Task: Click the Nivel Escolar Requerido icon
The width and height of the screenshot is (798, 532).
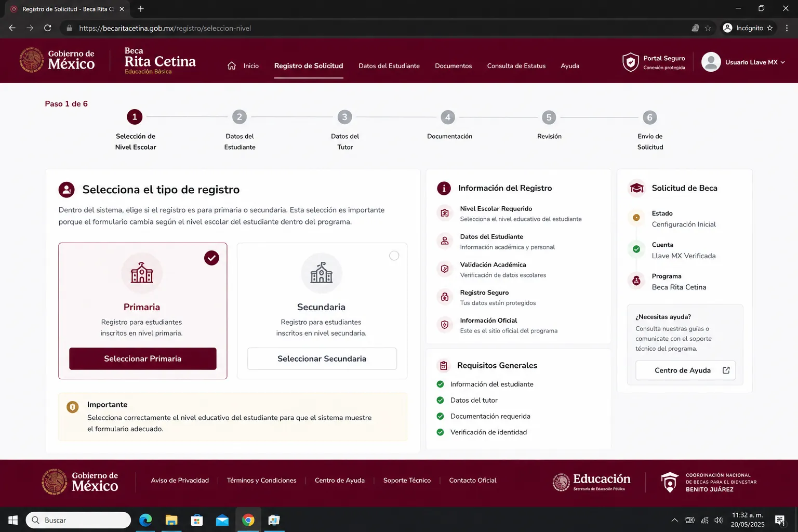Action: [445, 213]
